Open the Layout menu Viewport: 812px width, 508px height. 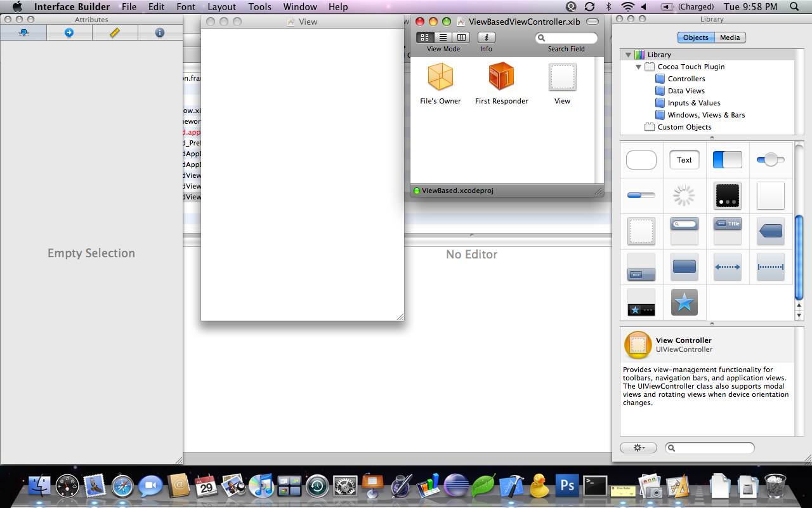coord(221,7)
